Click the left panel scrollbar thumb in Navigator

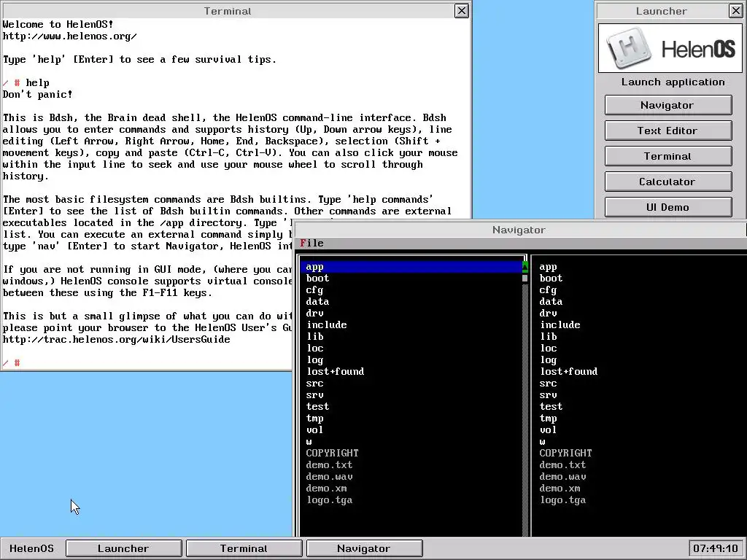pos(525,279)
